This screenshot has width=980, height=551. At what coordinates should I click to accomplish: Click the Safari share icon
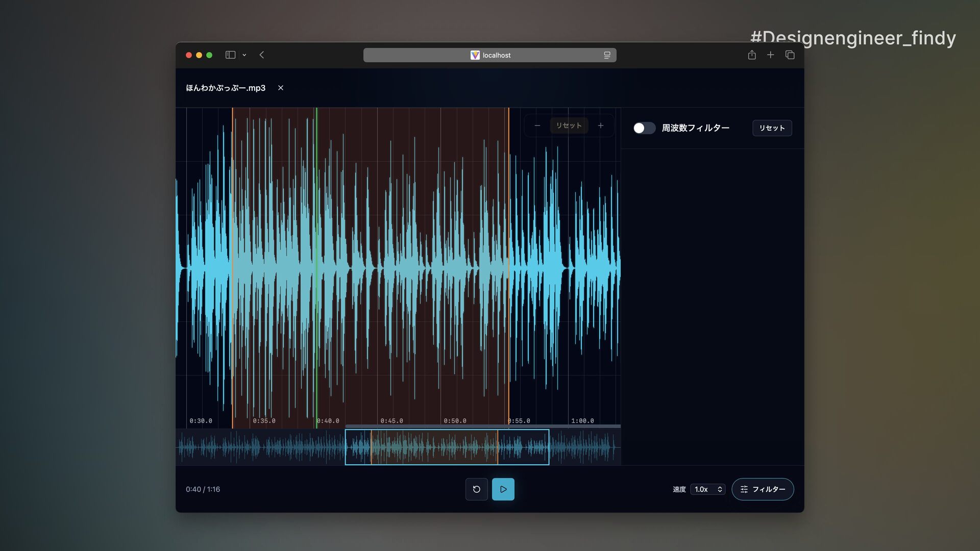tap(752, 55)
